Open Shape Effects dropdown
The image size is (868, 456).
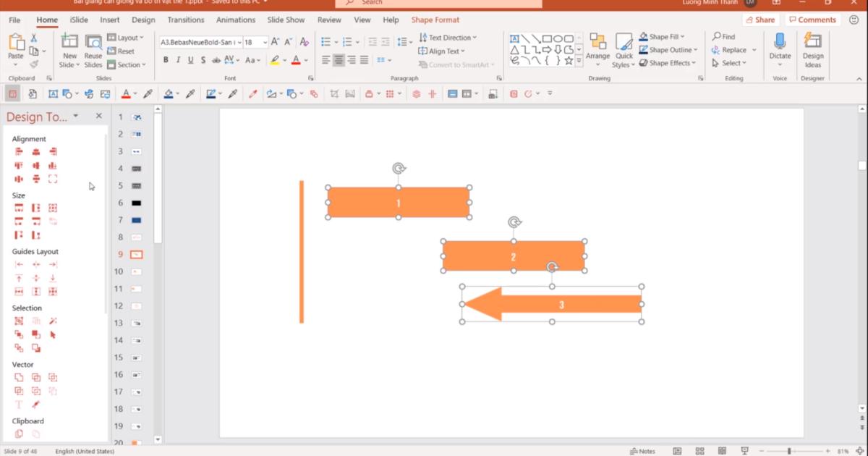(667, 63)
